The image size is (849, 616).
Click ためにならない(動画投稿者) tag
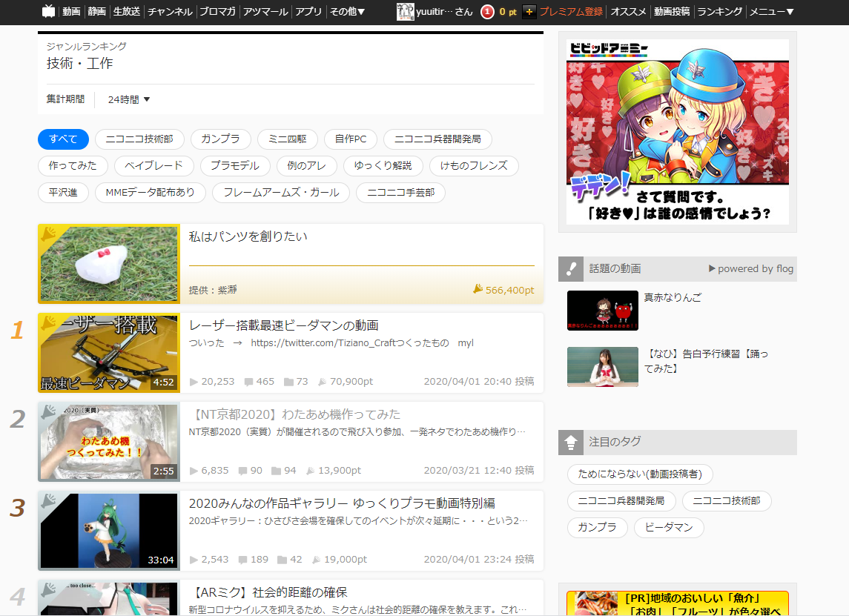(640, 474)
